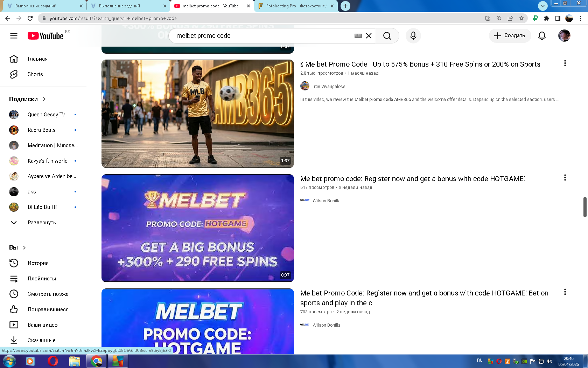Zoom control magnifier in the address bar
Screen dimensions: 588x368
(x=499, y=18)
